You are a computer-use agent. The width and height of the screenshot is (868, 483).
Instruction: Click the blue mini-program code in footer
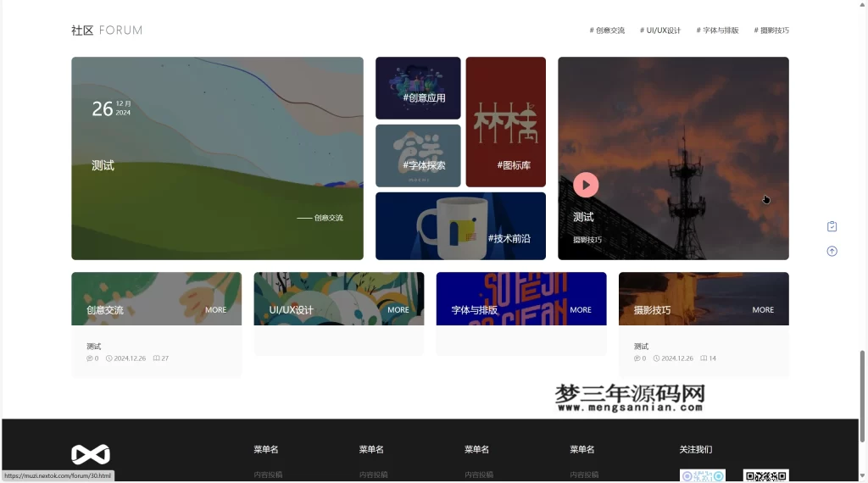pyautogui.click(x=703, y=475)
